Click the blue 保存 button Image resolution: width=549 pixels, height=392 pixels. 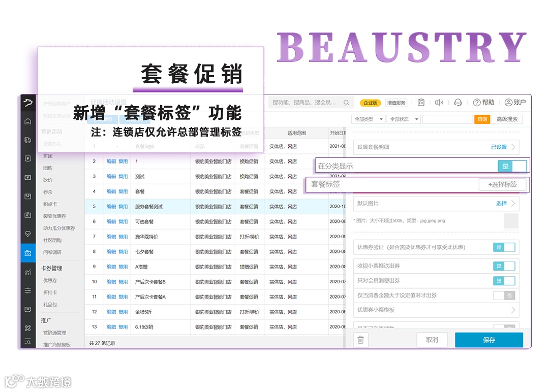tap(489, 340)
